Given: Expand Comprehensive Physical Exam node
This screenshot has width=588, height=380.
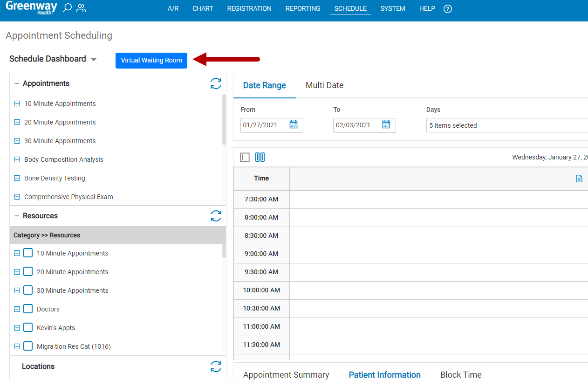Looking at the screenshot, I should tap(17, 197).
